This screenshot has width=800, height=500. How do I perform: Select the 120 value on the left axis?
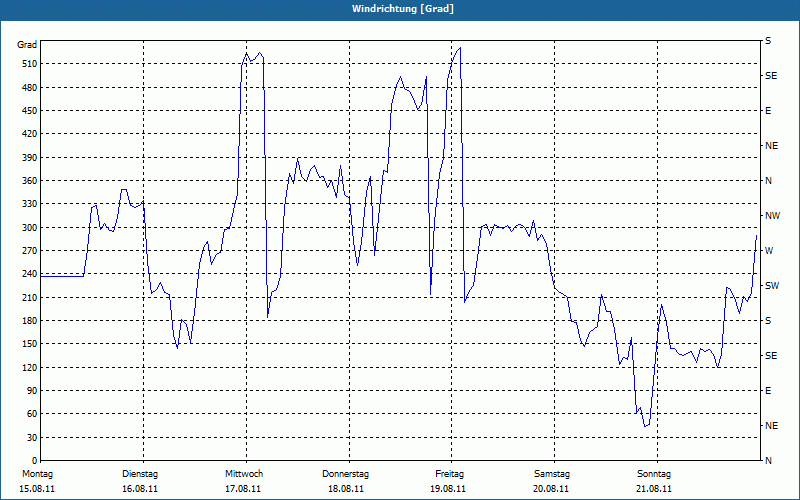(30, 367)
